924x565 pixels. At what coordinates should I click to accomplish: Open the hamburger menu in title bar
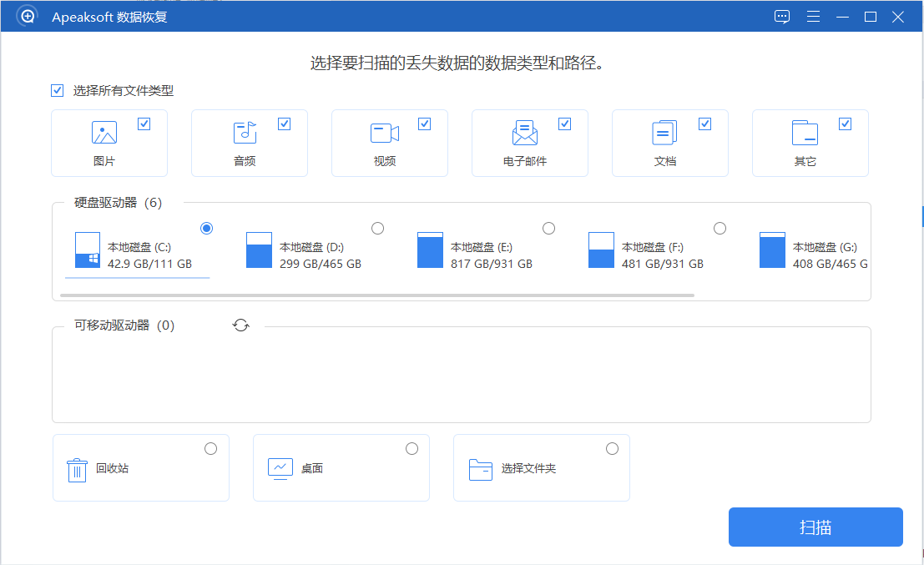pyautogui.click(x=813, y=17)
